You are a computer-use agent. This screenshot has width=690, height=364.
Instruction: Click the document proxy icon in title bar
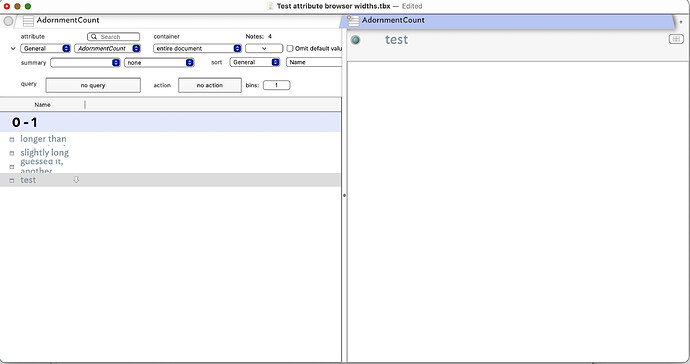pyautogui.click(x=270, y=6)
